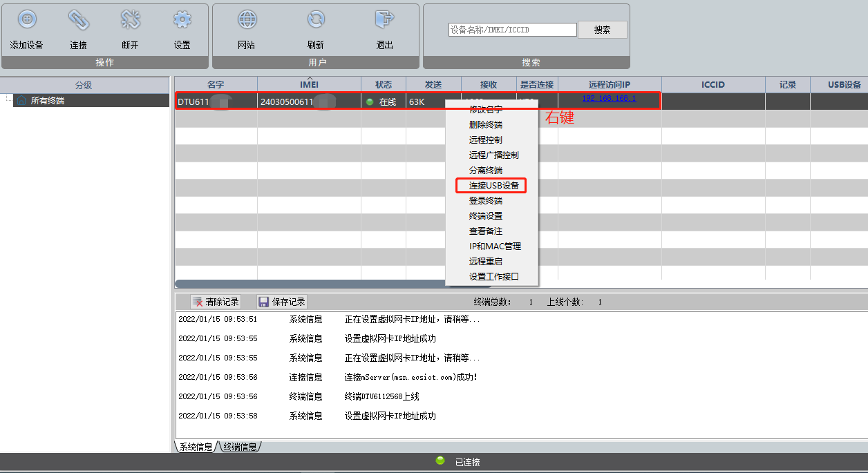The height and width of the screenshot is (473, 868).
Task: Click the IMEI column header
Action: 309,85
